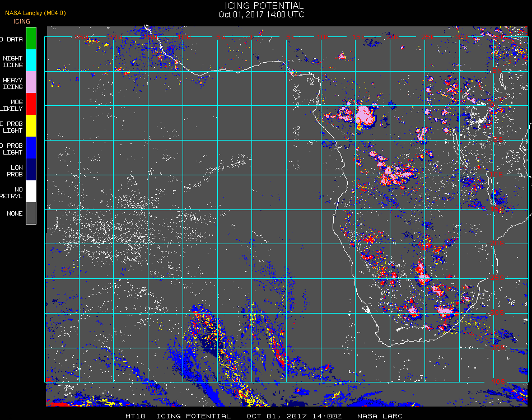
Task: Click the '10S' latitude label
Action: [x=496, y=174]
